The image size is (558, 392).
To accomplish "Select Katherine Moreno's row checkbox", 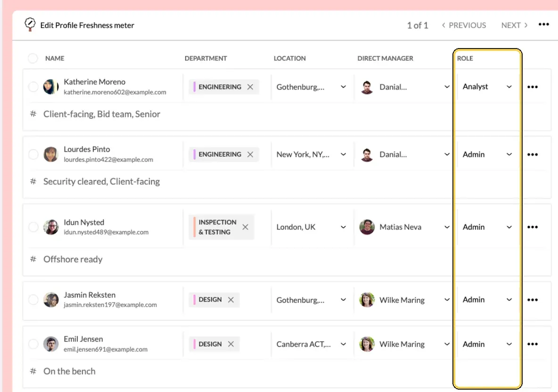I will [x=33, y=87].
